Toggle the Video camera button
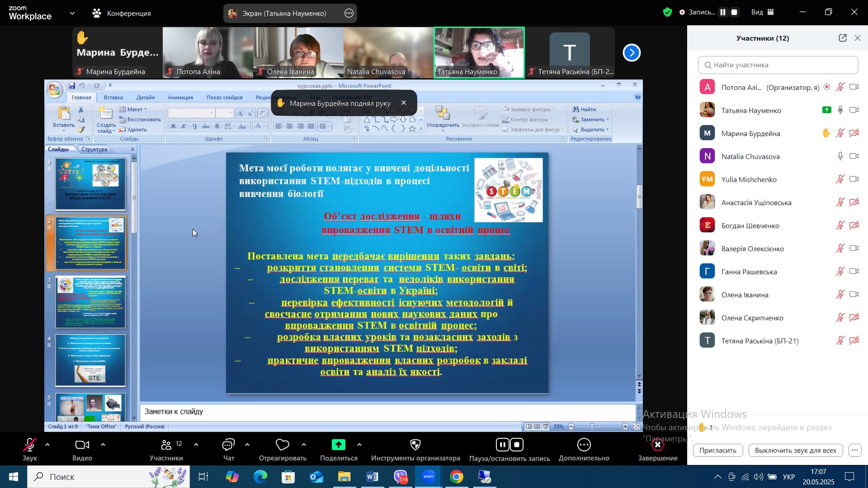 (82, 445)
